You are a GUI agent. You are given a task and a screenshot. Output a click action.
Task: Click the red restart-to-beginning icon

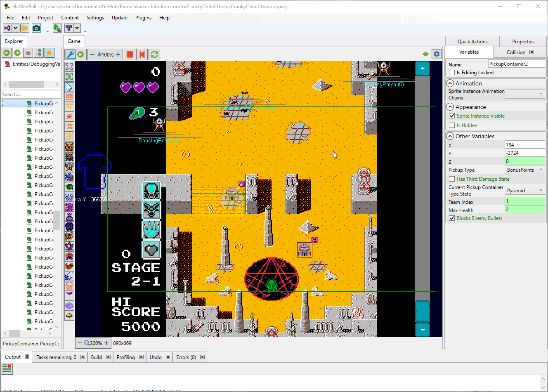tap(142, 54)
